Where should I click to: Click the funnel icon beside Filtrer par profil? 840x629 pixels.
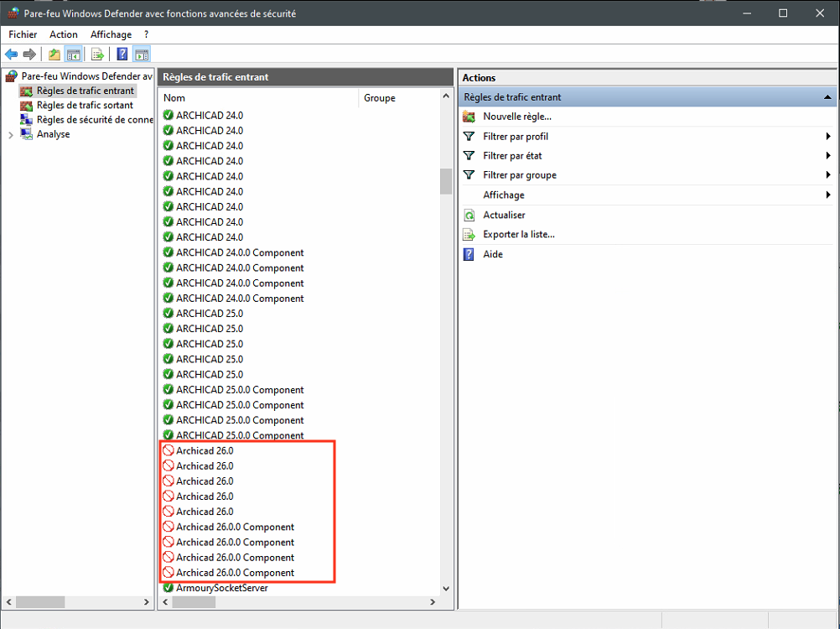pyautogui.click(x=469, y=137)
